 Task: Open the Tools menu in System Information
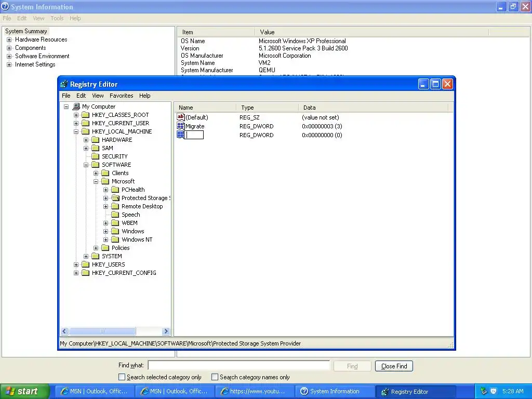coord(57,18)
